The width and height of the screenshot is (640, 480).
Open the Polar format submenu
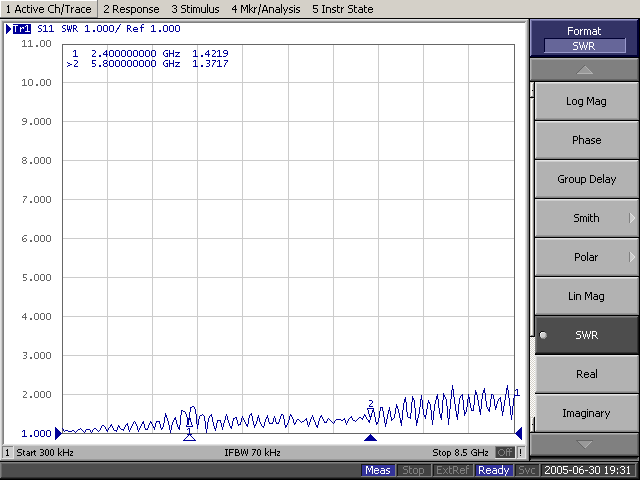pyautogui.click(x=586, y=257)
